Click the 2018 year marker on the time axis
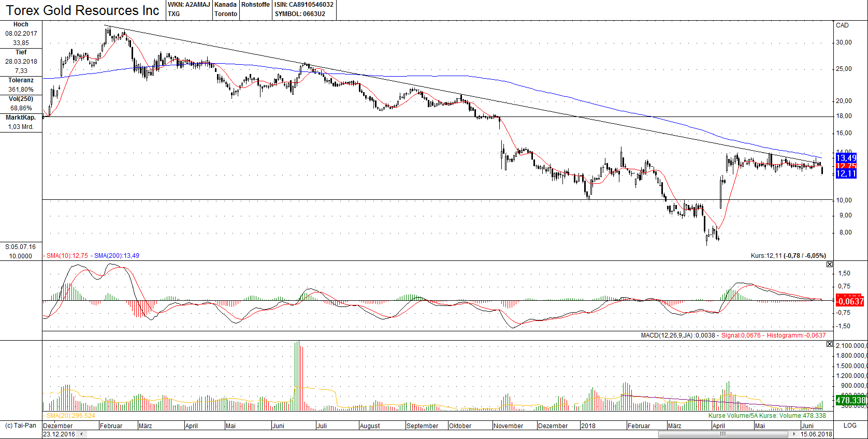Screen dimensions: 868x439 pos(588,426)
